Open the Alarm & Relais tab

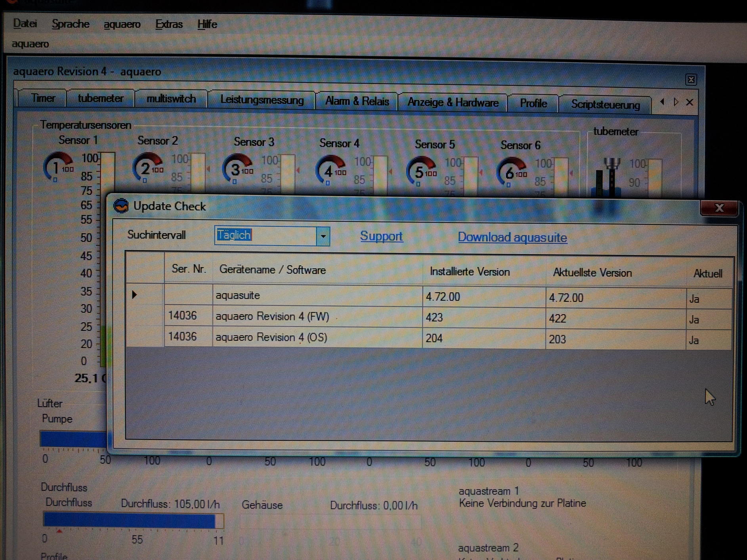[x=357, y=101]
